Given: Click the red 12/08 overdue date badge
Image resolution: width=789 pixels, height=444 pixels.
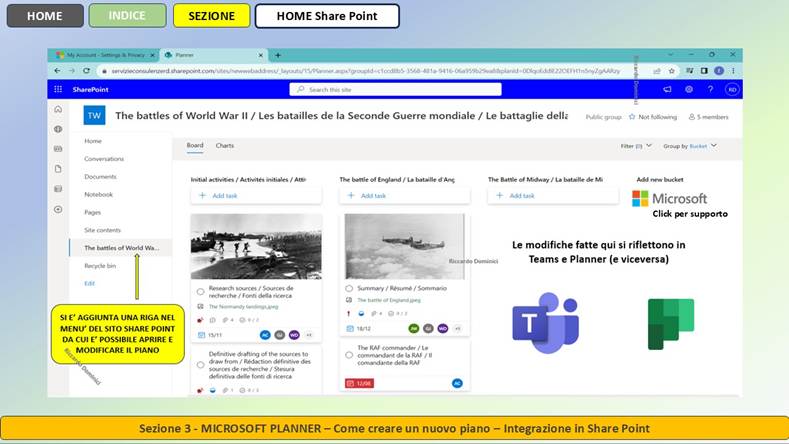Looking at the screenshot, I should coord(359,383).
